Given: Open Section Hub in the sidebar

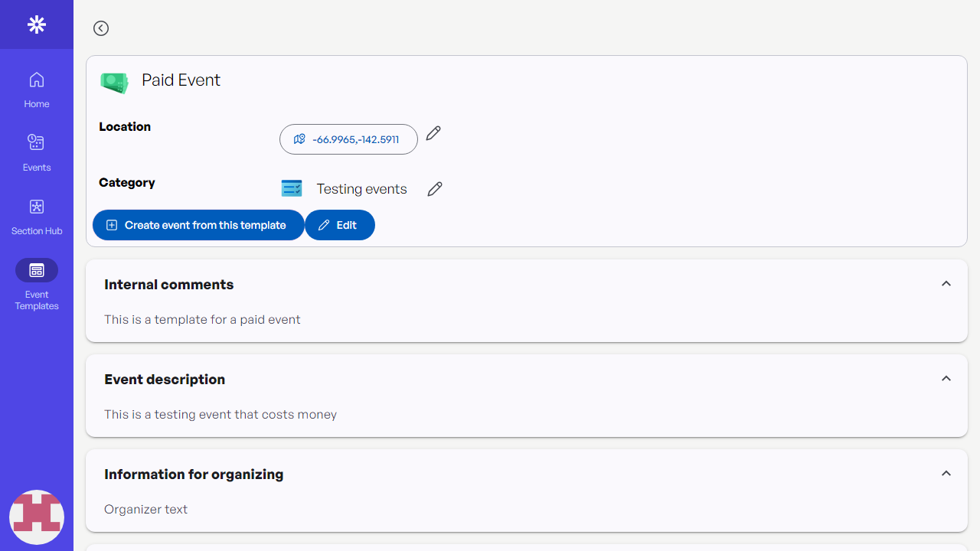Looking at the screenshot, I should pyautogui.click(x=37, y=217).
